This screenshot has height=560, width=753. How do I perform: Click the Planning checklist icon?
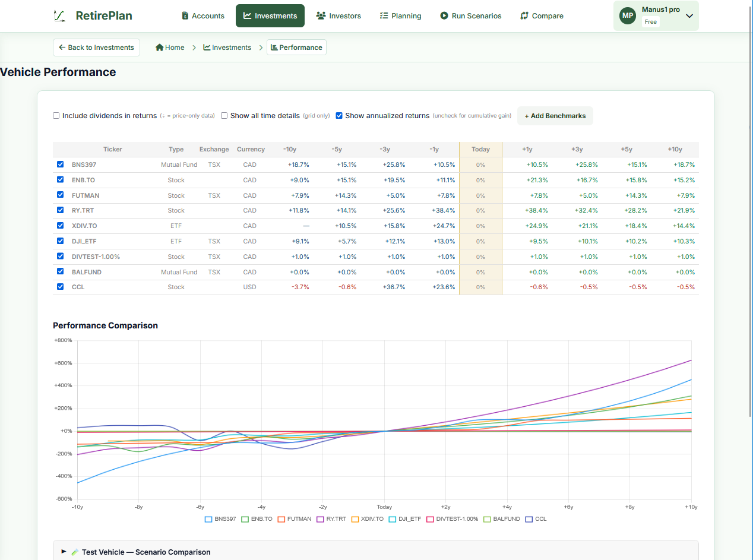[384, 16]
